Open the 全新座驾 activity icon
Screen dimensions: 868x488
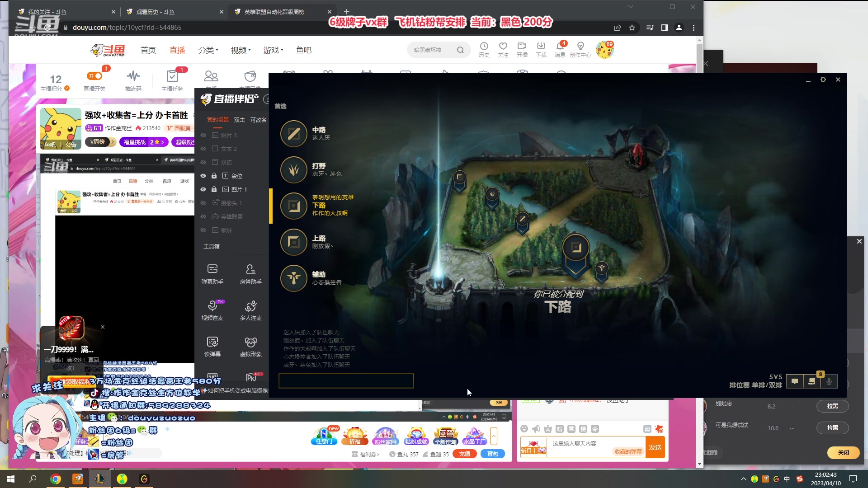point(445,436)
